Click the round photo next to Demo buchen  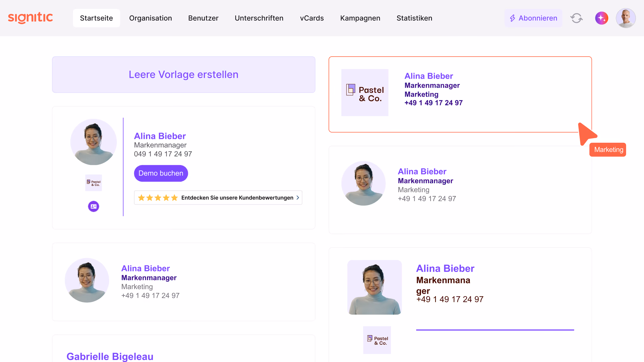click(x=94, y=142)
